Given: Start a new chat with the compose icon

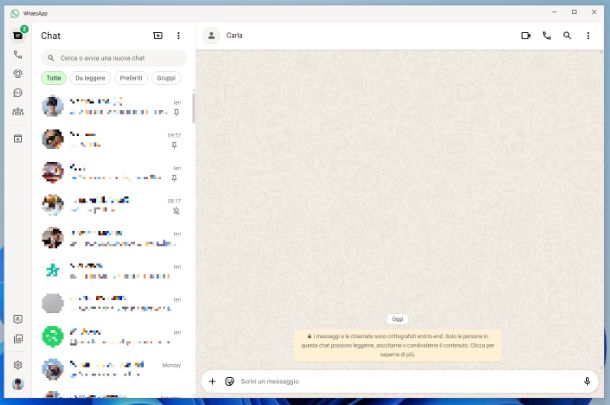Looking at the screenshot, I should point(158,35).
